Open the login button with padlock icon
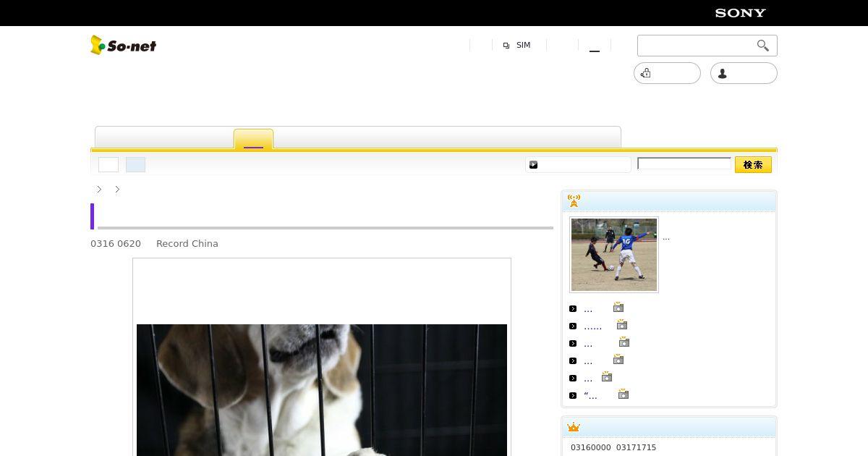Image resolution: width=868 pixels, height=456 pixels. [667, 73]
